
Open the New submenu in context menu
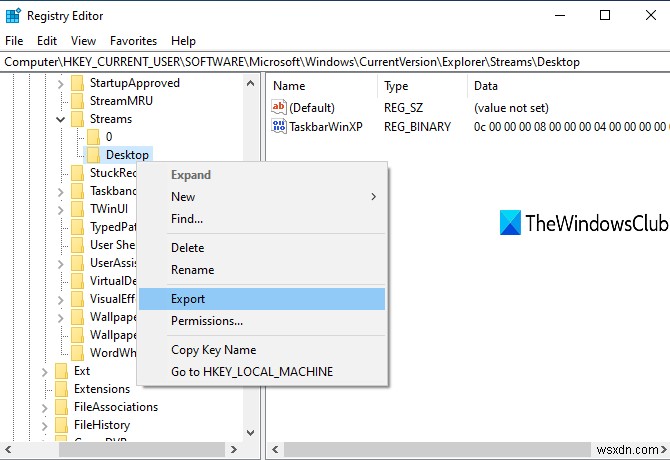coord(262,196)
